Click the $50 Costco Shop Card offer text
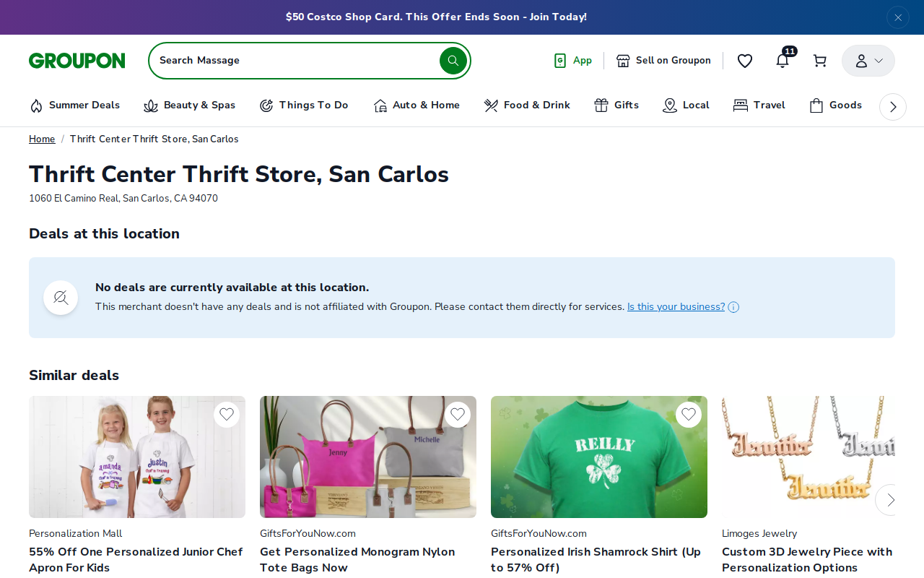 click(436, 17)
